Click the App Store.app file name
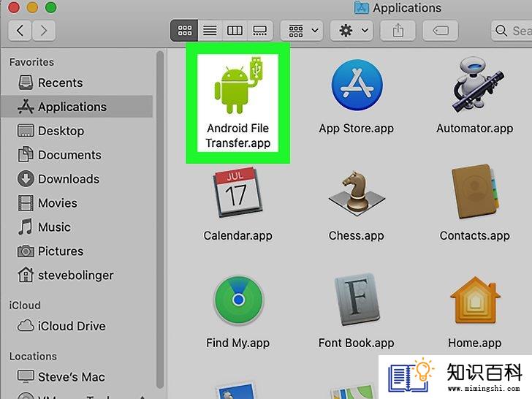The width and height of the screenshot is (532, 399). coord(357,129)
